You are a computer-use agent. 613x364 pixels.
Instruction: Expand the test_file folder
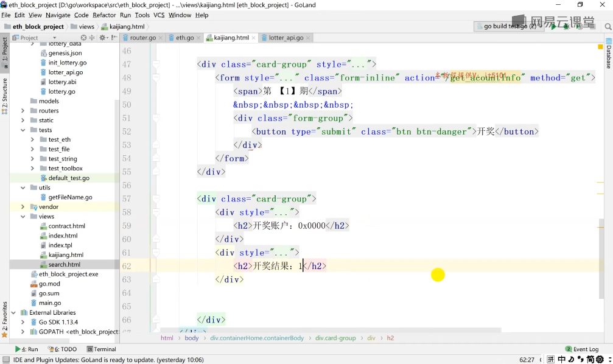click(32, 149)
